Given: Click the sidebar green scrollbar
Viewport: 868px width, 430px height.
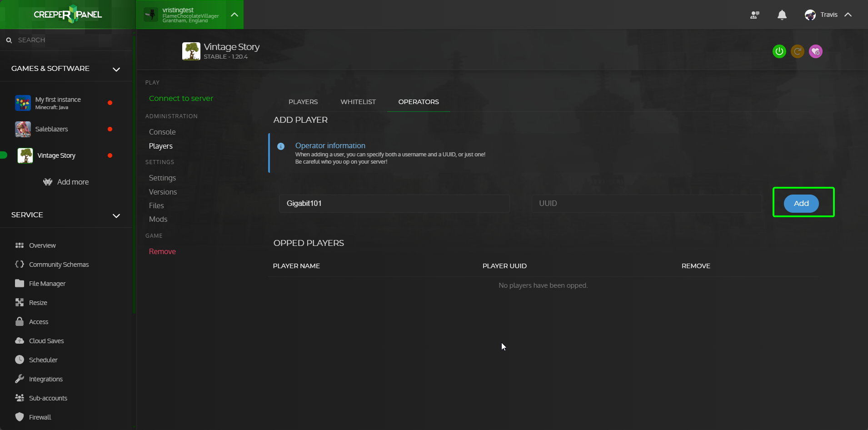Looking at the screenshot, I should (134, 175).
